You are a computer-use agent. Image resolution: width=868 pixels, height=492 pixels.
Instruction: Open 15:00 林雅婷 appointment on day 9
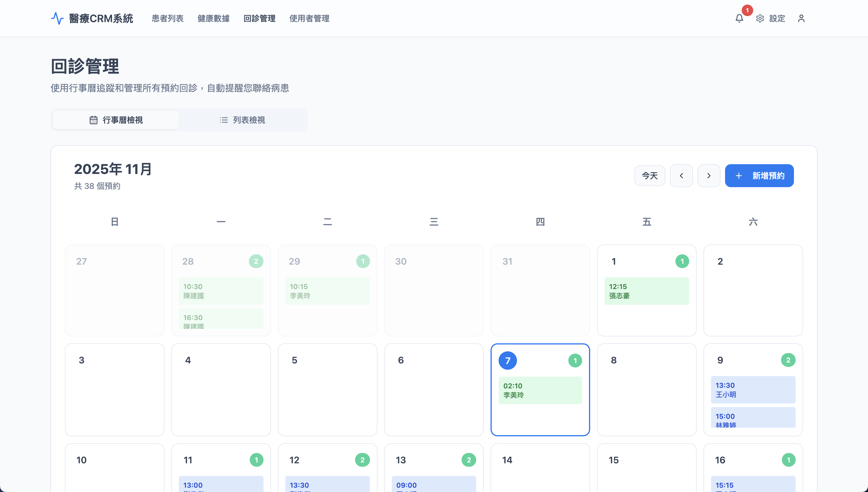753,418
